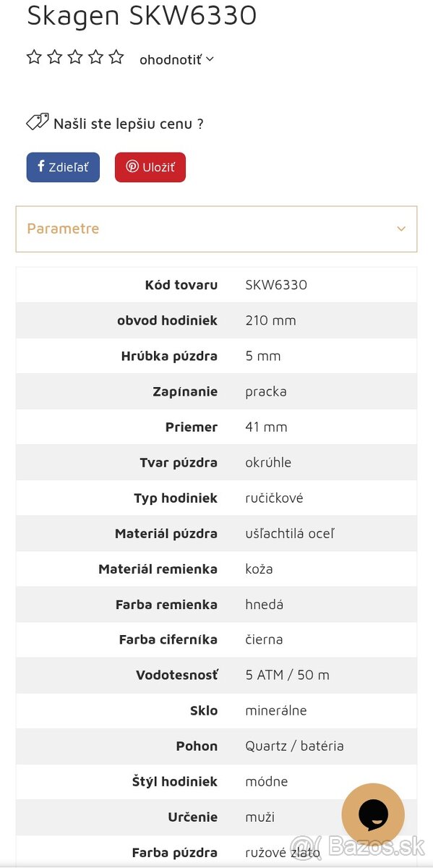The height and width of the screenshot is (868, 433).
Task: Click the Pinterest icon on the Uložiť button
Action: pos(132,166)
